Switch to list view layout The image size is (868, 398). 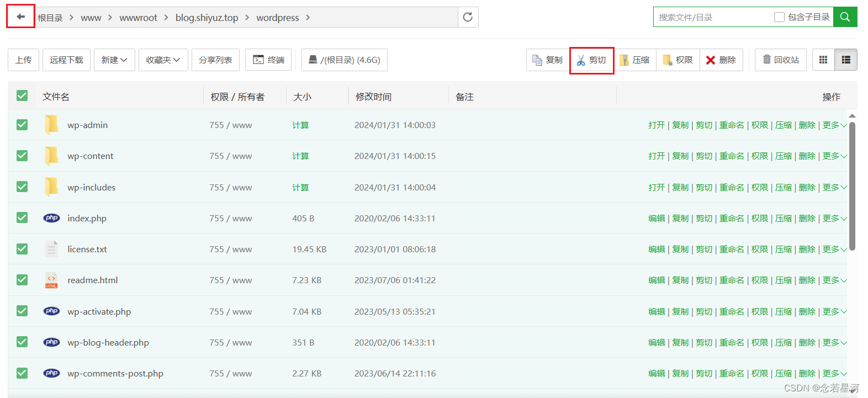pos(846,60)
